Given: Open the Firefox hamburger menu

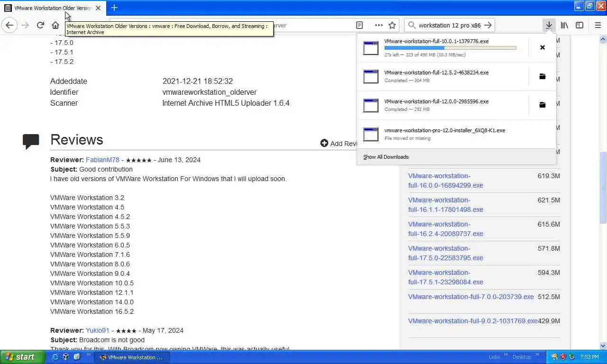Looking at the screenshot, I should 598,25.
